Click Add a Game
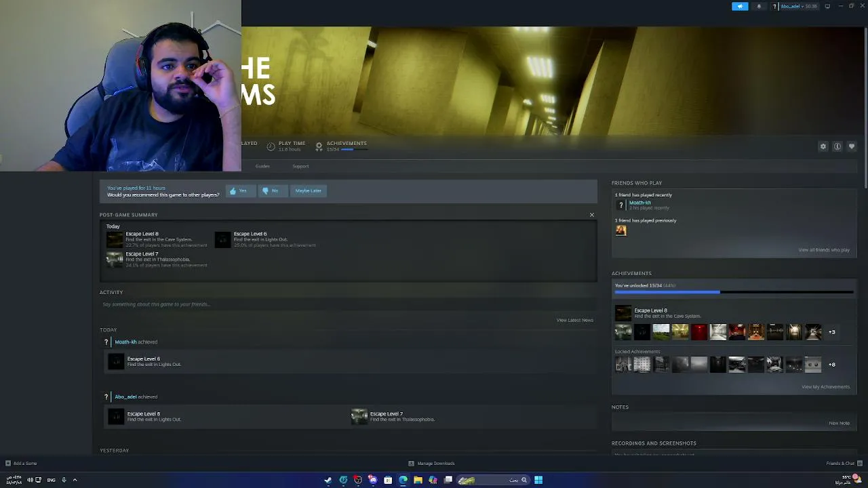This screenshot has height=488, width=868. (21, 464)
